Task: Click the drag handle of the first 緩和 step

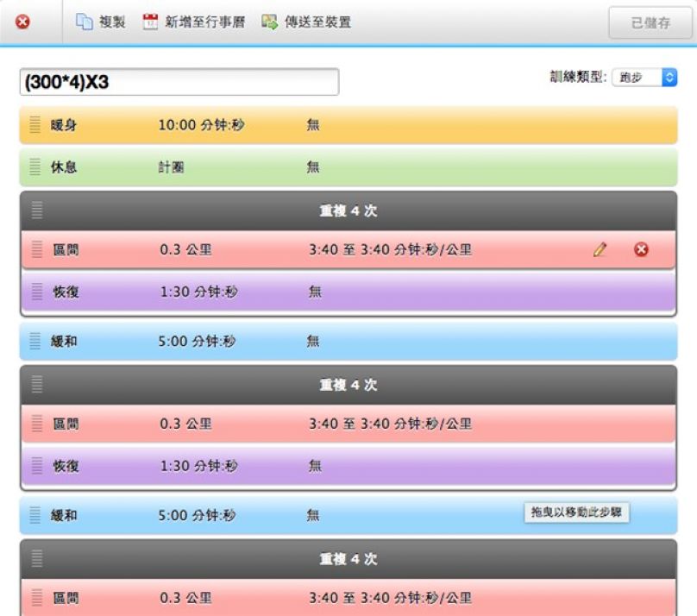Action: click(x=35, y=342)
